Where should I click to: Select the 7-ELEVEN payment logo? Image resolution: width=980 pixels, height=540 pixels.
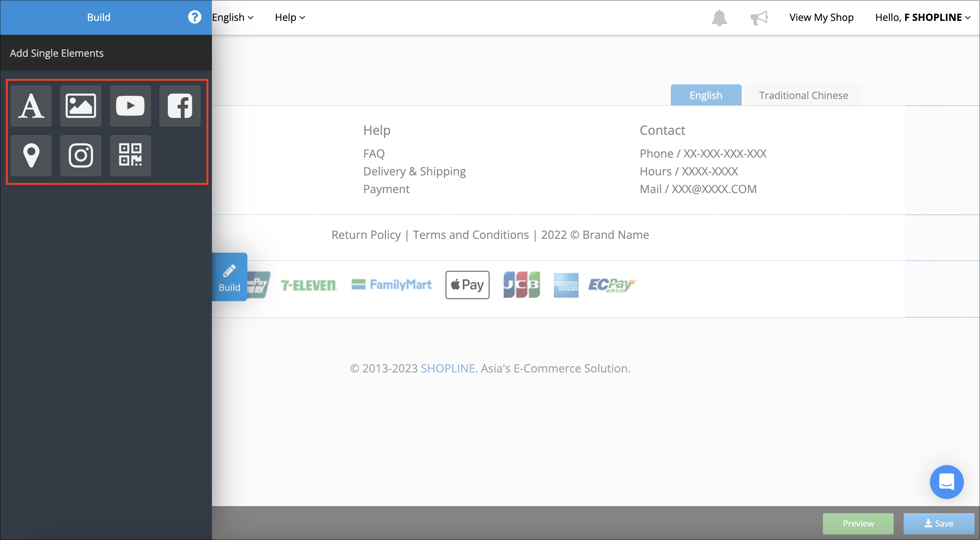click(x=309, y=285)
